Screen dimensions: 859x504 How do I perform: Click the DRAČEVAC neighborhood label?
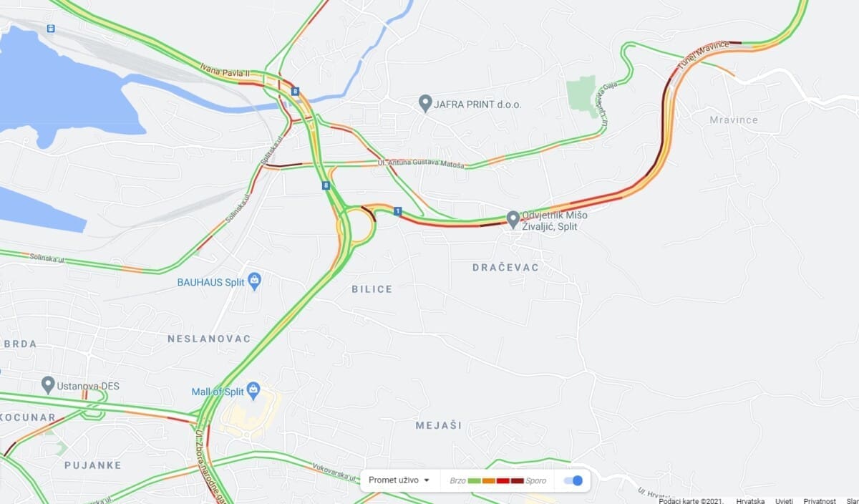pos(505,267)
